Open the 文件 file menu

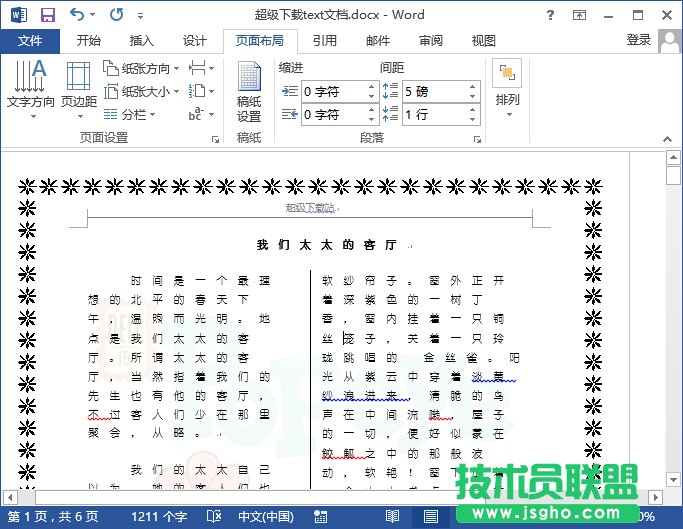(30, 41)
